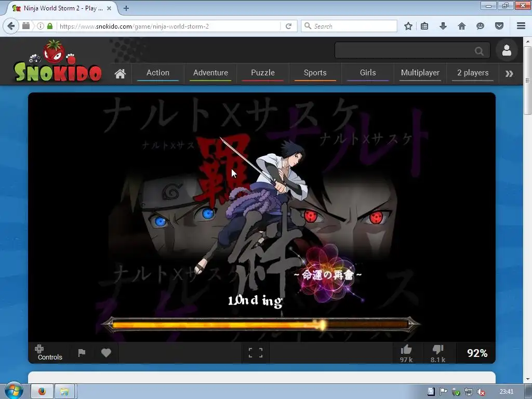
Task: Click the page vertical scrollbar thumb
Action: [x=527, y=81]
